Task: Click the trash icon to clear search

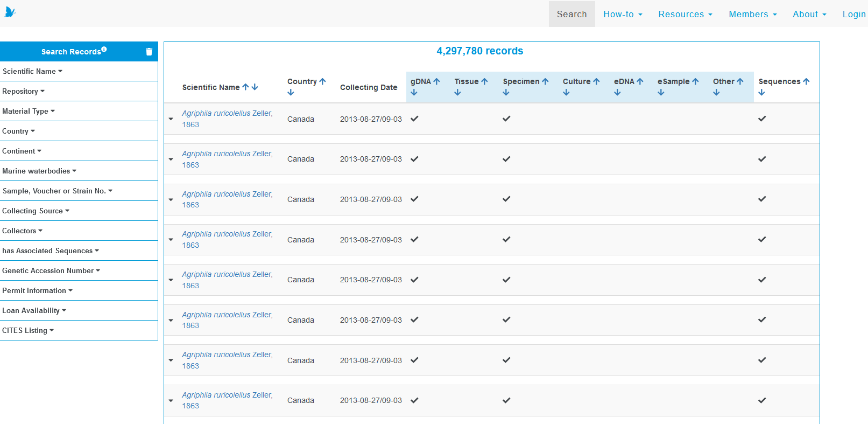Action: tap(149, 52)
